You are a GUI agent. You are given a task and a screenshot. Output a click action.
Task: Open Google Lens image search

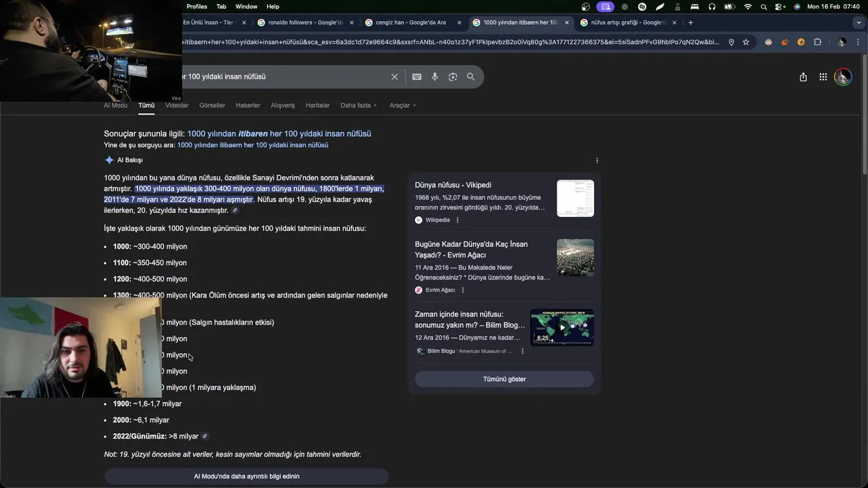point(453,77)
